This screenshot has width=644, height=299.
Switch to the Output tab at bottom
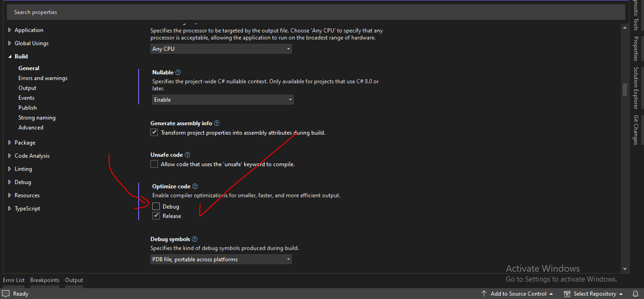(x=74, y=280)
